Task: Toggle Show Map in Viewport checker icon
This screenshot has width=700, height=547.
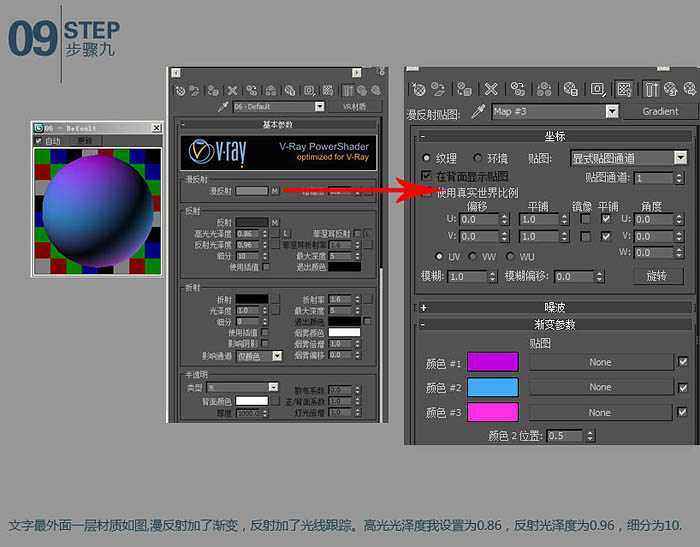Action: [624, 89]
